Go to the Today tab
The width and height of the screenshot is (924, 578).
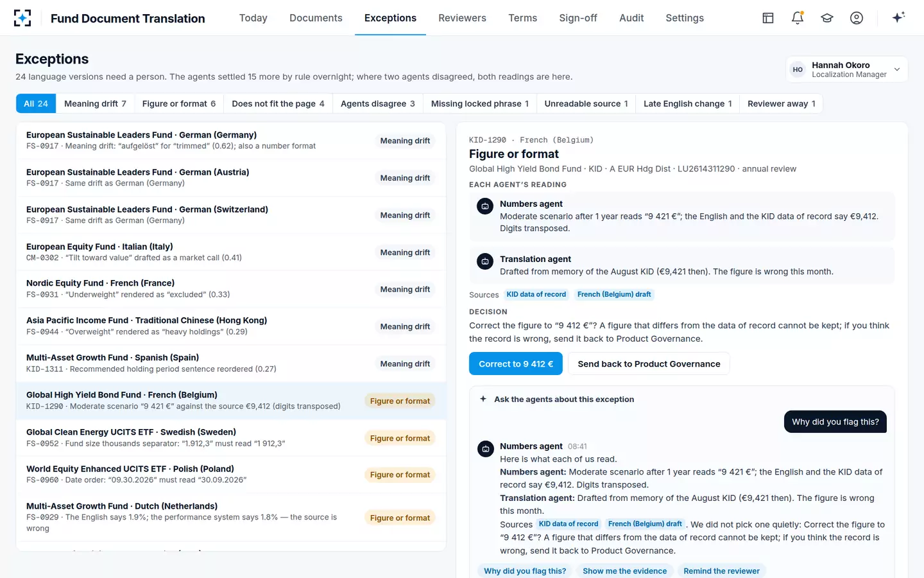pos(253,18)
